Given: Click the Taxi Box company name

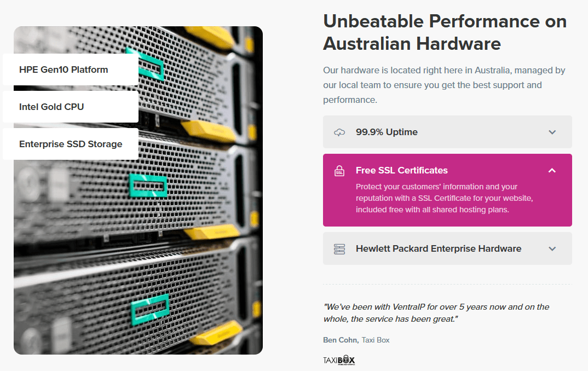Looking at the screenshot, I should 376,340.
